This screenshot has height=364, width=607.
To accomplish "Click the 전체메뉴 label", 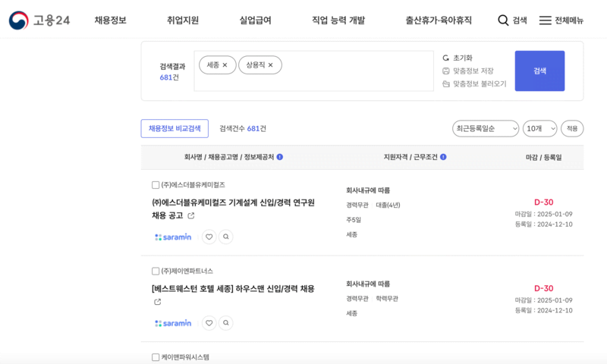I will click(568, 20).
